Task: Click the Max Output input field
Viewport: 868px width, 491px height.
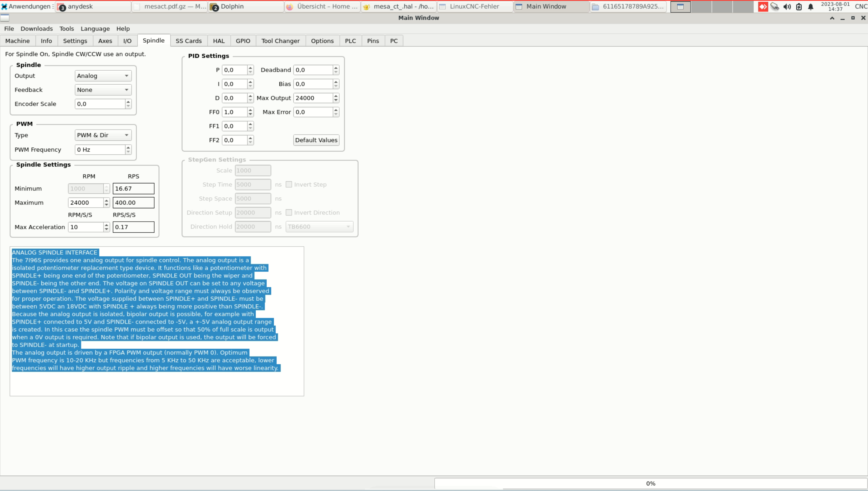Action: (x=312, y=98)
